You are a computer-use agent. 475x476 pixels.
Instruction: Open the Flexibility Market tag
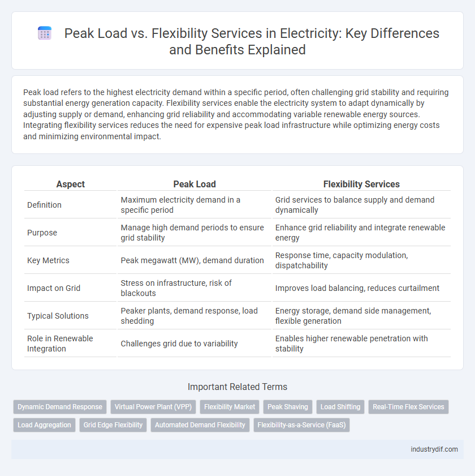[229, 406]
